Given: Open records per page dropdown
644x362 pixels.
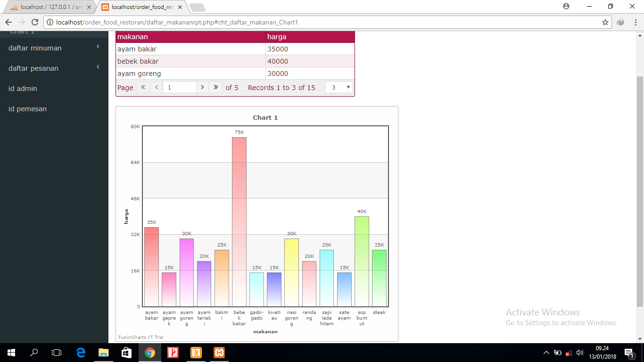Looking at the screenshot, I should [339, 87].
